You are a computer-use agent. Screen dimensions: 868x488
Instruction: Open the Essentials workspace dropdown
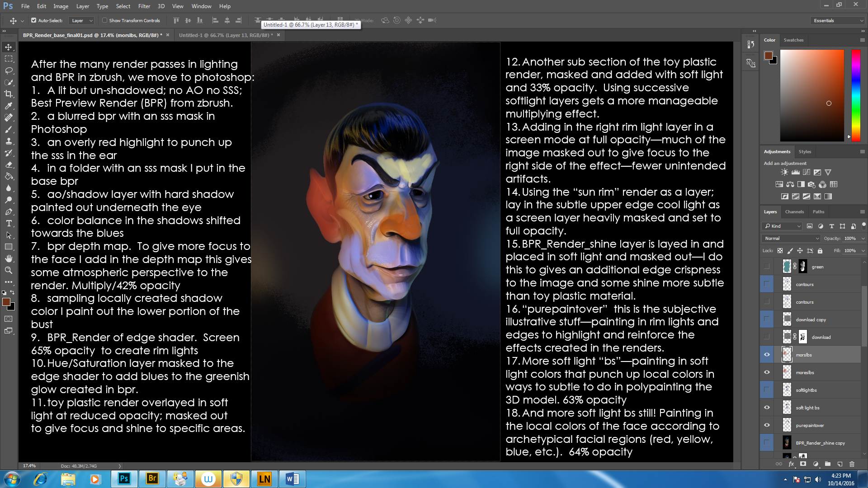[838, 20]
